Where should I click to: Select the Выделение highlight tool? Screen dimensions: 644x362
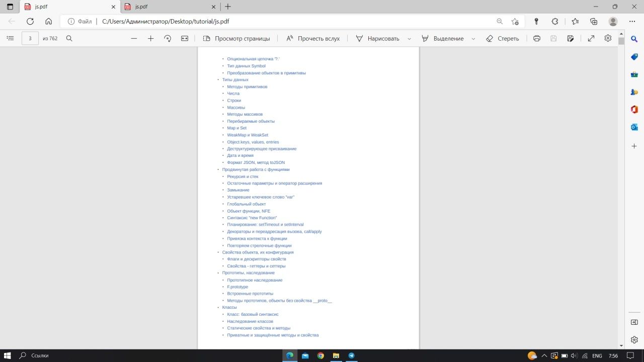pyautogui.click(x=443, y=38)
